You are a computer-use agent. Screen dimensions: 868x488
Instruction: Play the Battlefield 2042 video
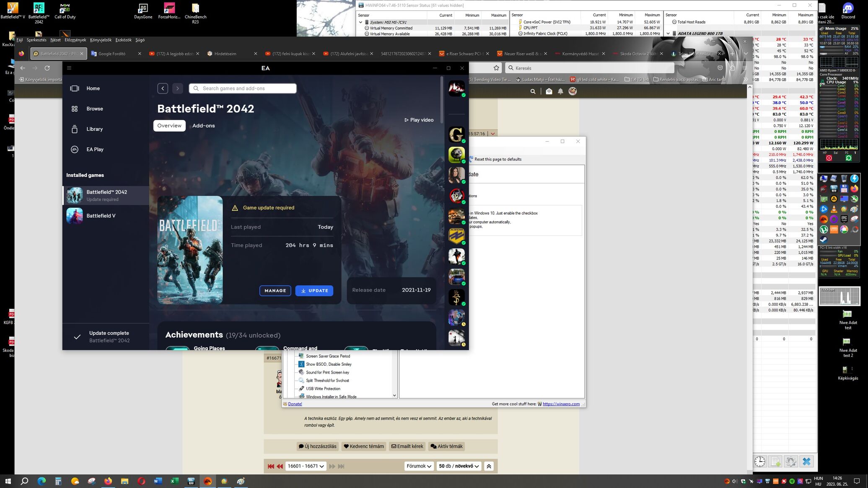pos(419,120)
